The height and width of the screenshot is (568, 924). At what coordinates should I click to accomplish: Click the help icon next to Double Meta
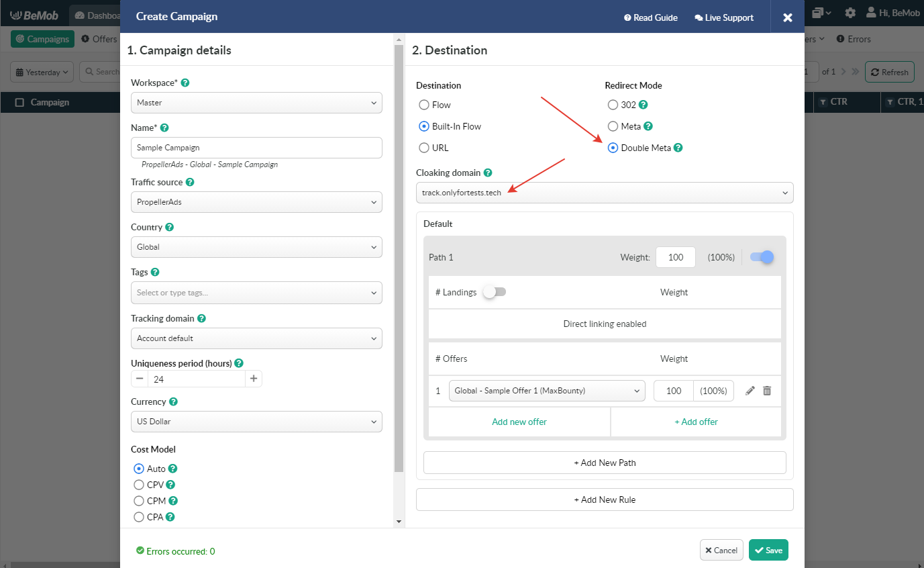(x=678, y=148)
